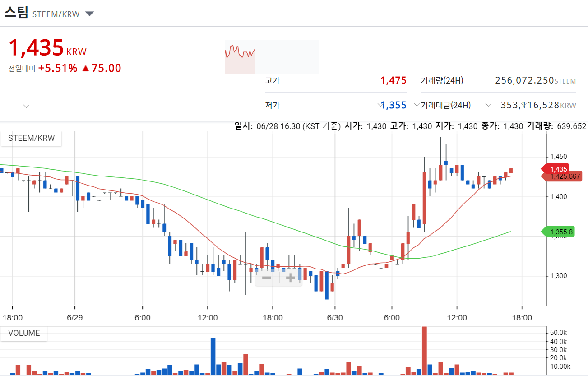Click the 20.0k volume axis label
Screen dimensions: 588x376
559,358
